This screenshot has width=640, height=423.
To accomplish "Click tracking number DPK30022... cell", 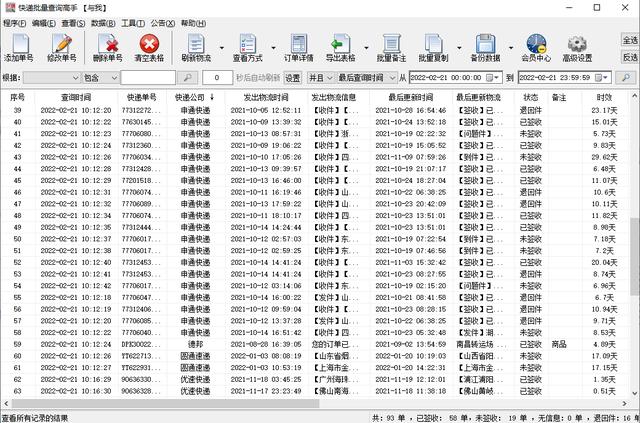I will click(x=141, y=344).
